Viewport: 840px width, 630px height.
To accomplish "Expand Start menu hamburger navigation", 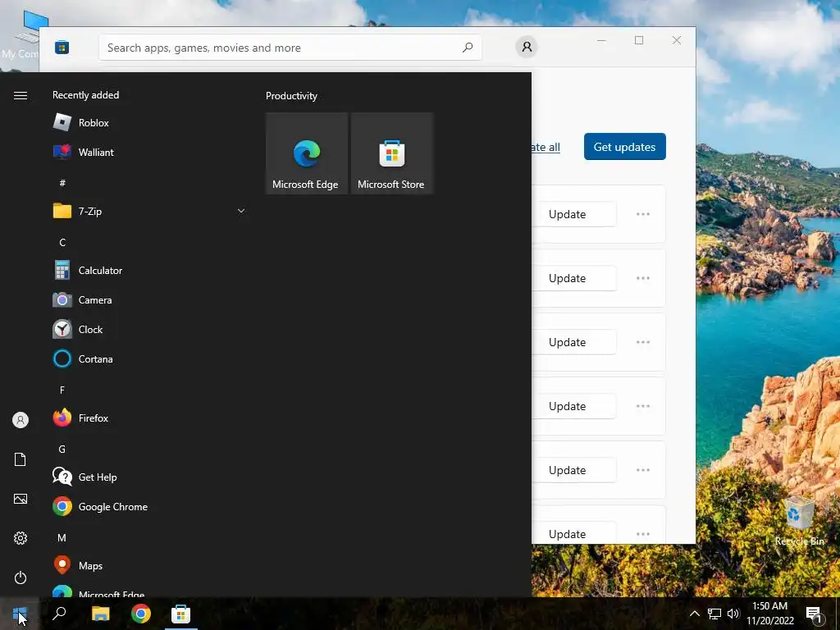I will 21,95.
